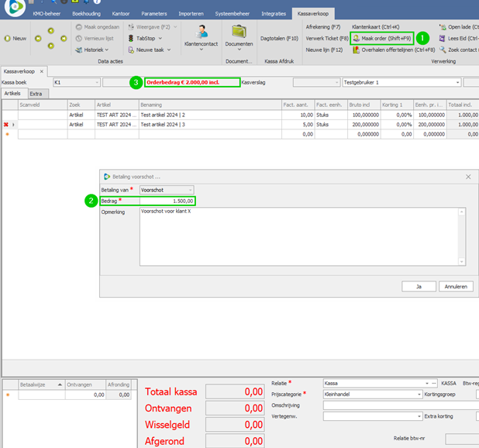Go to next record with right arrow
The height and width of the screenshot is (448, 479).
(x=64, y=39)
